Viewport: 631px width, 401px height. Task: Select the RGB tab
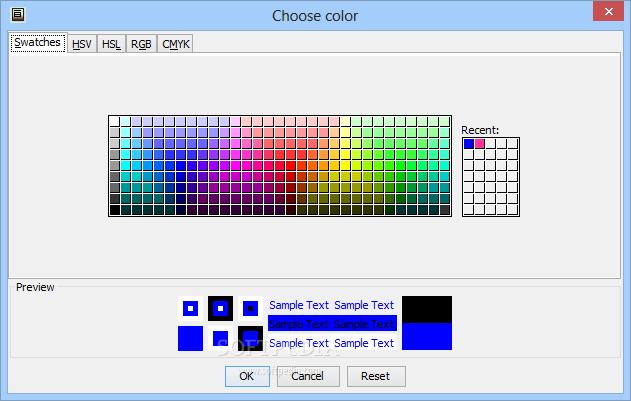click(141, 44)
